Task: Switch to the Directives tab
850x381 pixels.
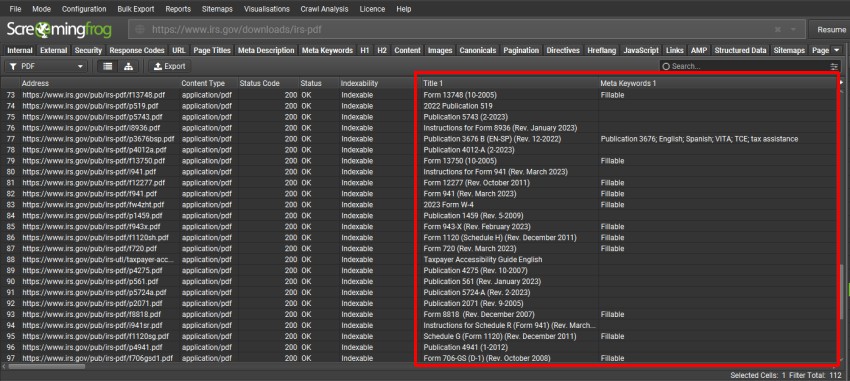Action: (563, 50)
